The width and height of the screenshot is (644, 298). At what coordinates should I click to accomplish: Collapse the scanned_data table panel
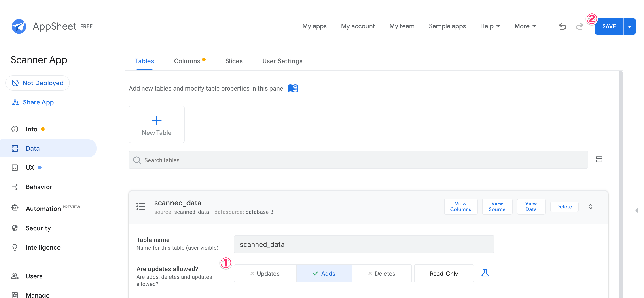pyautogui.click(x=591, y=207)
